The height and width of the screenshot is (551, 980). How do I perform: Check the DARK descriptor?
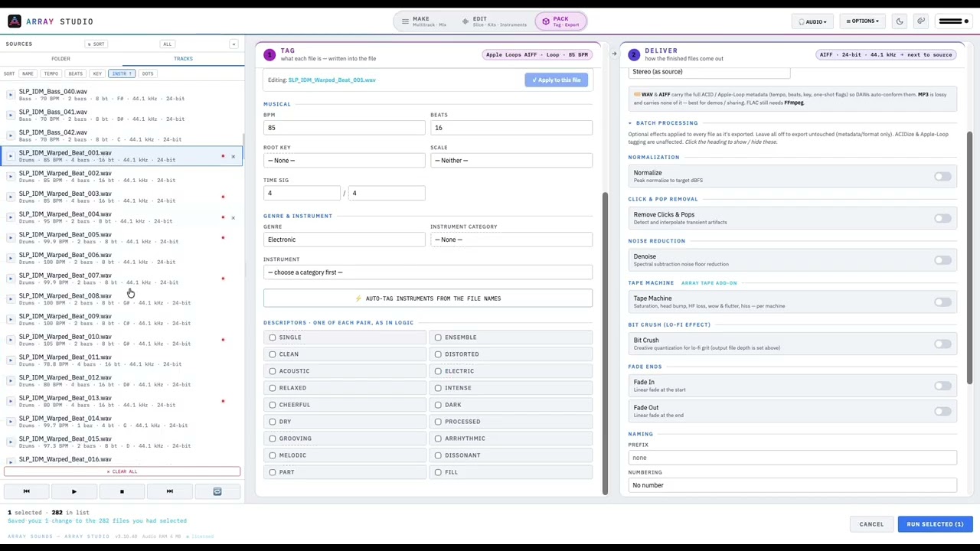438,405
